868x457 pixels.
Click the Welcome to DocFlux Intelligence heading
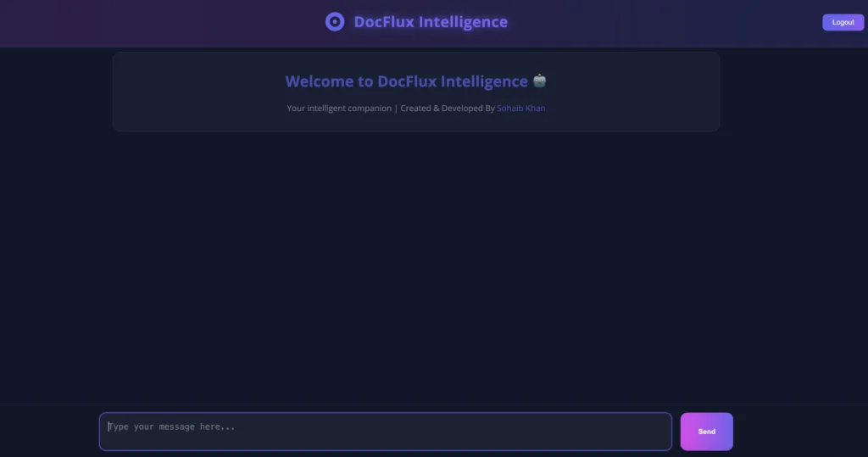pos(406,81)
